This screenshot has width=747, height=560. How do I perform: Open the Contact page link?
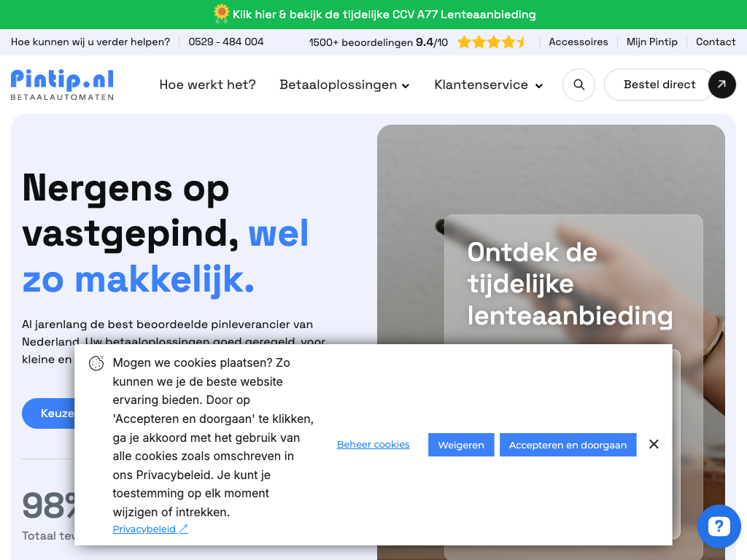point(716,42)
